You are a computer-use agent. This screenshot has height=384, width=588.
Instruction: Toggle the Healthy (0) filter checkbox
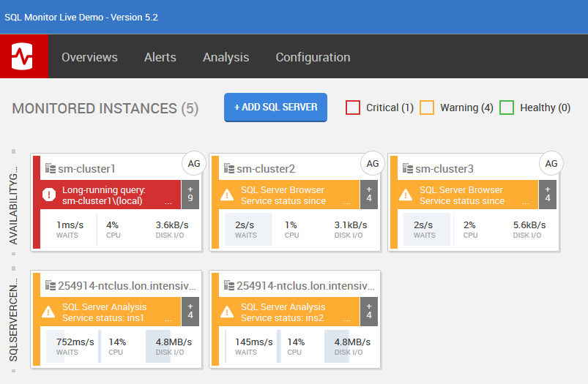(x=507, y=108)
